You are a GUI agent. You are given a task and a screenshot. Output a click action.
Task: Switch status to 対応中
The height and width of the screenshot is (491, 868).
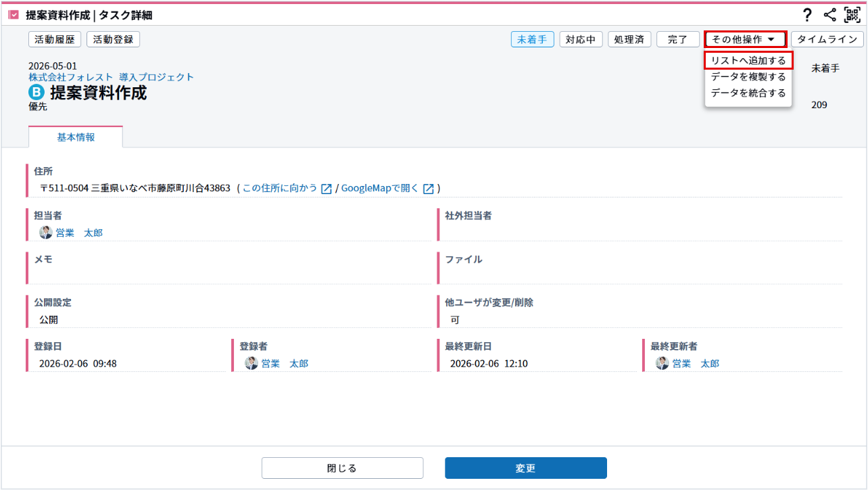point(581,39)
